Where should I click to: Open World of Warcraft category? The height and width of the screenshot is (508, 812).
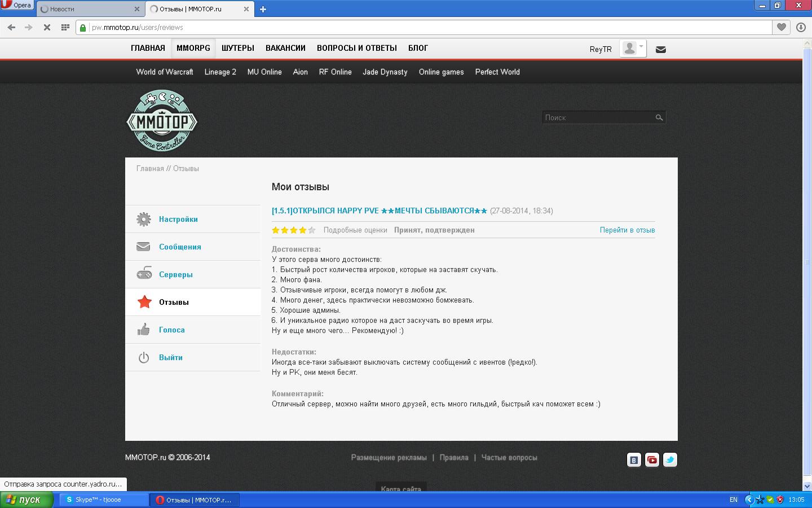coord(165,72)
